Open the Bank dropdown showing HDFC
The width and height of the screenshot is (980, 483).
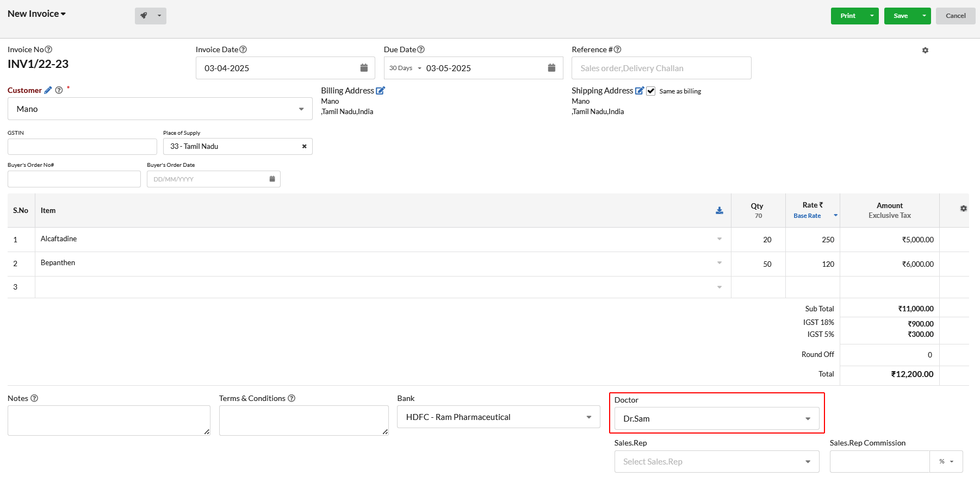(499, 417)
